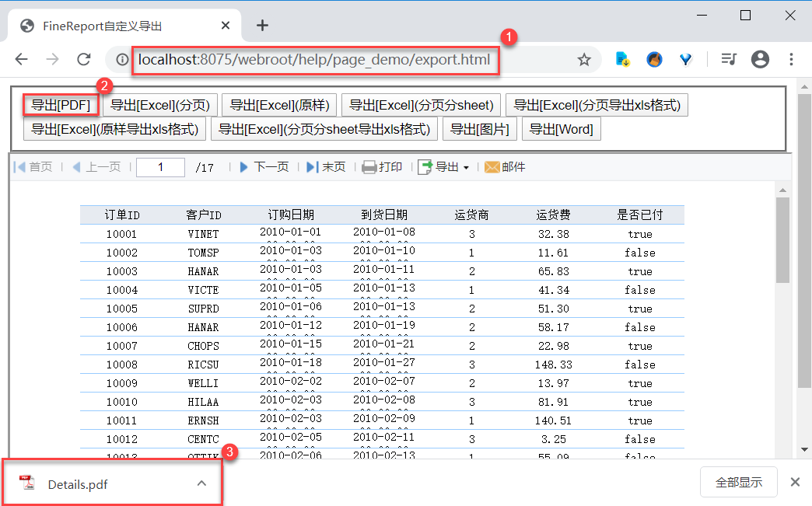This screenshot has height=506, width=812.
Task: Click the report pane vertical scrollbar thumb
Action: pyautogui.click(x=782, y=240)
